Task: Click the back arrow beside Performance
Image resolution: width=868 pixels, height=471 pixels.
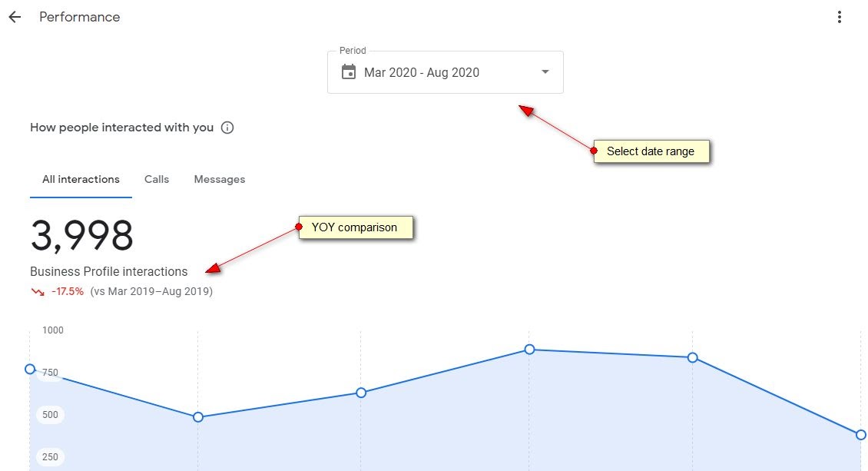Action: pyautogui.click(x=15, y=17)
